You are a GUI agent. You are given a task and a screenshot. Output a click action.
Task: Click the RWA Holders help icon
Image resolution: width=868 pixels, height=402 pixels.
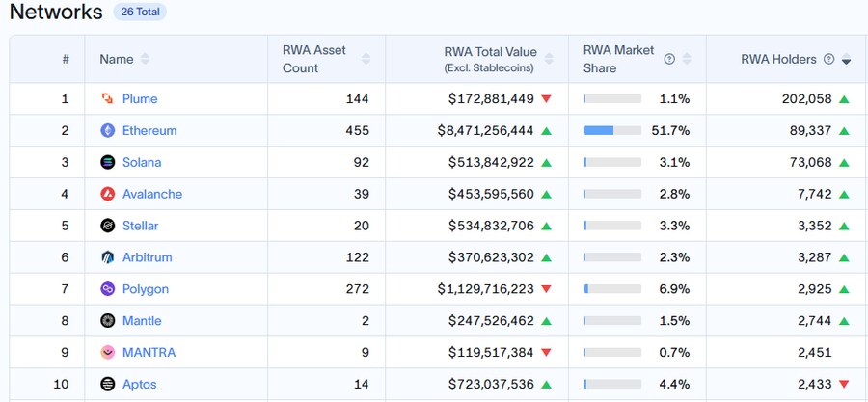coord(827,59)
